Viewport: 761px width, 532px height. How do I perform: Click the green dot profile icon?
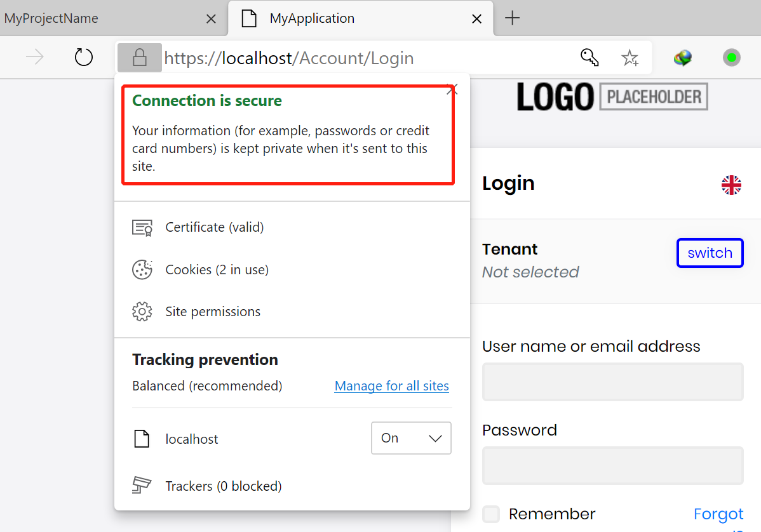click(x=732, y=58)
